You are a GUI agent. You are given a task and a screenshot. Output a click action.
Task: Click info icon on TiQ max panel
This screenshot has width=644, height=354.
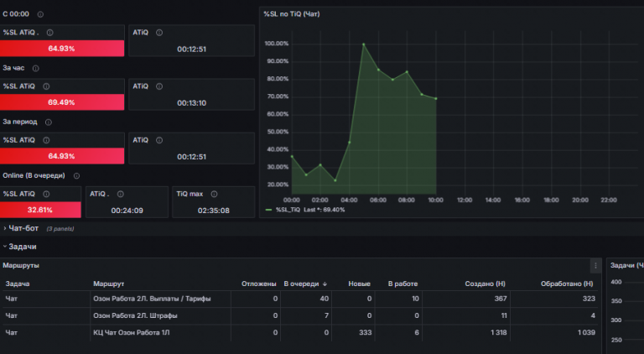(214, 194)
